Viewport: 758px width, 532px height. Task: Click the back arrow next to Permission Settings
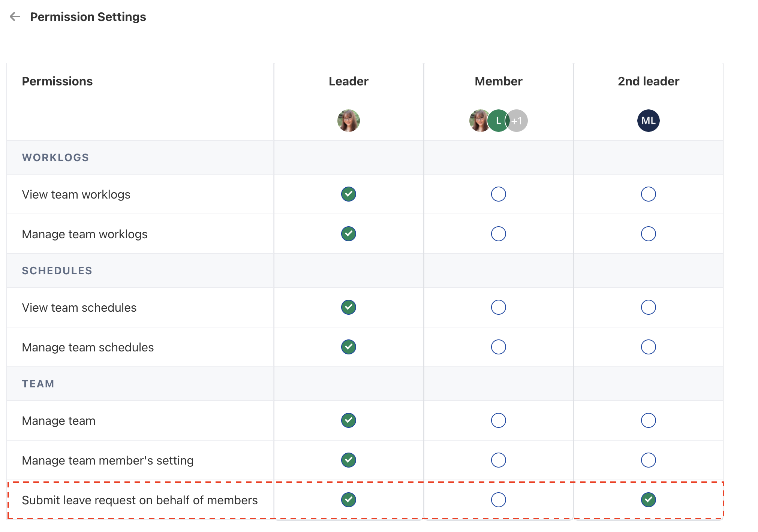coord(15,16)
